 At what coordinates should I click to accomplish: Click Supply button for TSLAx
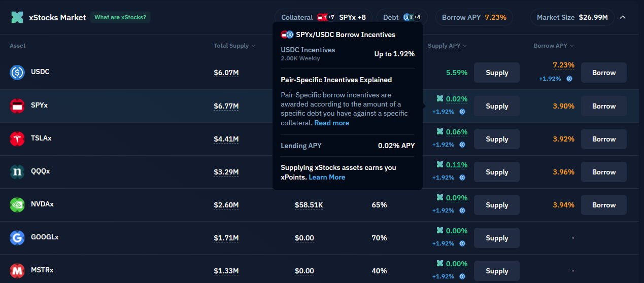tap(497, 139)
